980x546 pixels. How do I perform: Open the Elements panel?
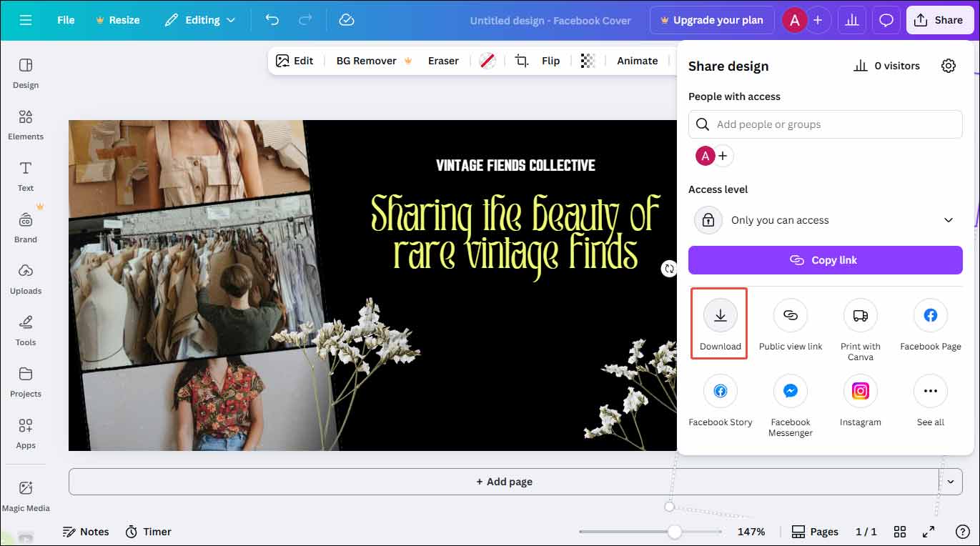[x=25, y=125]
